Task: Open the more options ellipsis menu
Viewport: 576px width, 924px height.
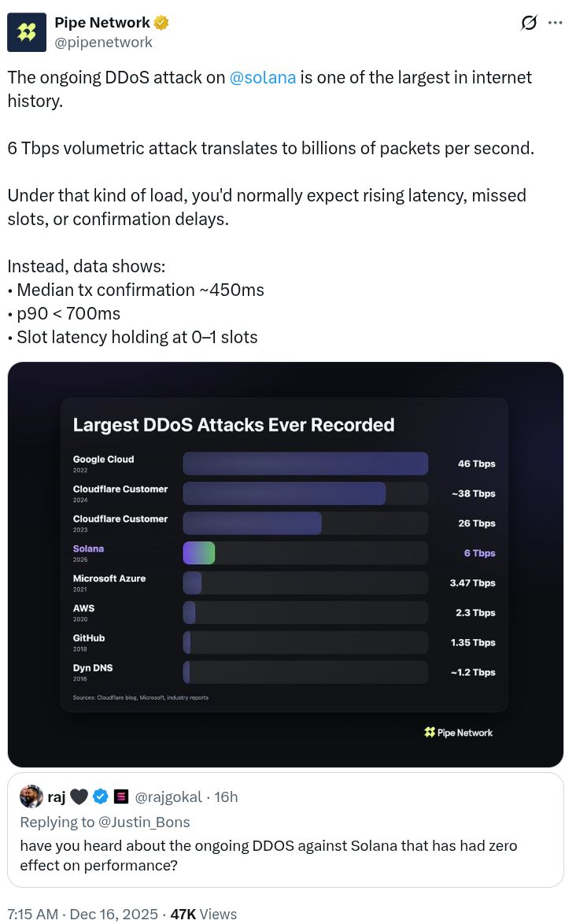Action: 556,23
